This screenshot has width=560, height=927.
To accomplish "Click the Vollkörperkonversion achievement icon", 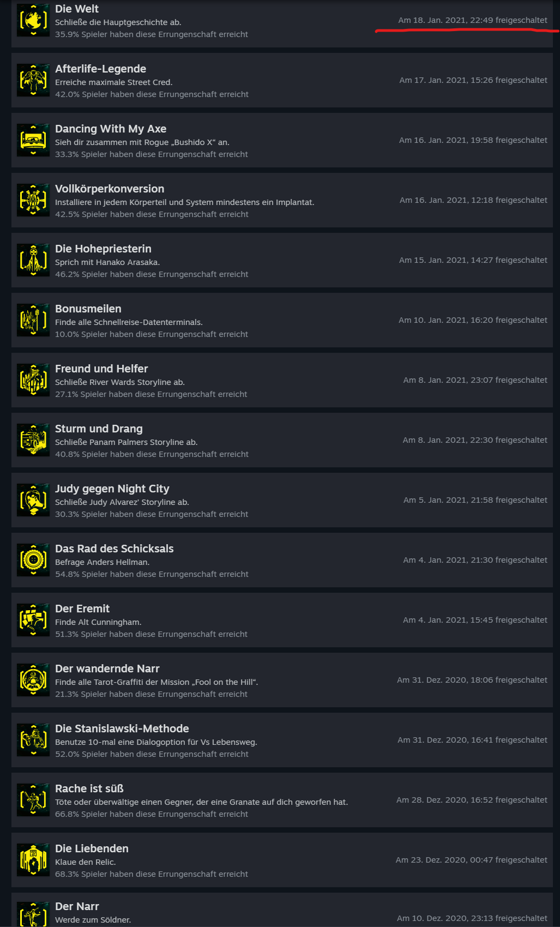I will click(x=33, y=200).
